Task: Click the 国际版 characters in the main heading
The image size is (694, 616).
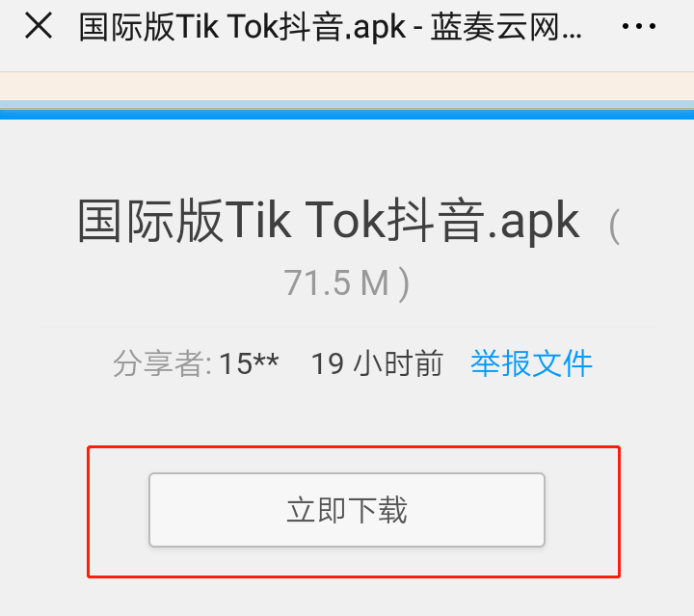Action: [x=149, y=221]
